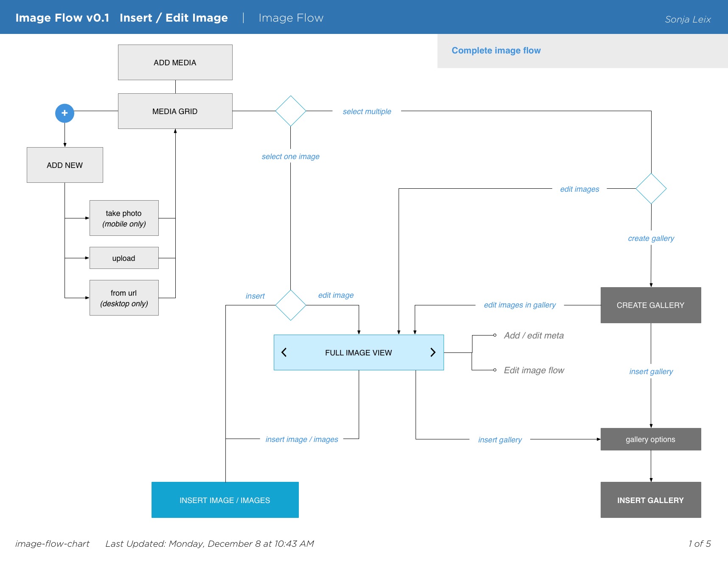Image resolution: width=728 pixels, height=562 pixels.
Task: Click the upload box
Action: (x=124, y=258)
